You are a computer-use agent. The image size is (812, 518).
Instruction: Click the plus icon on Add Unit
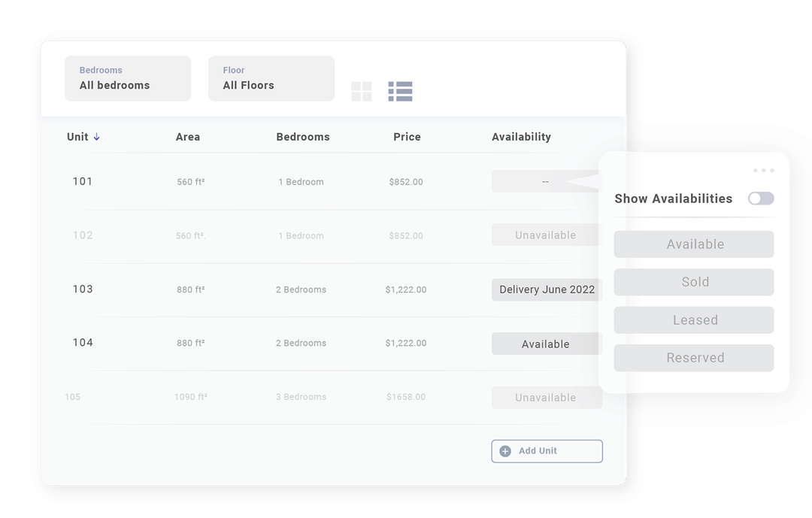(504, 451)
